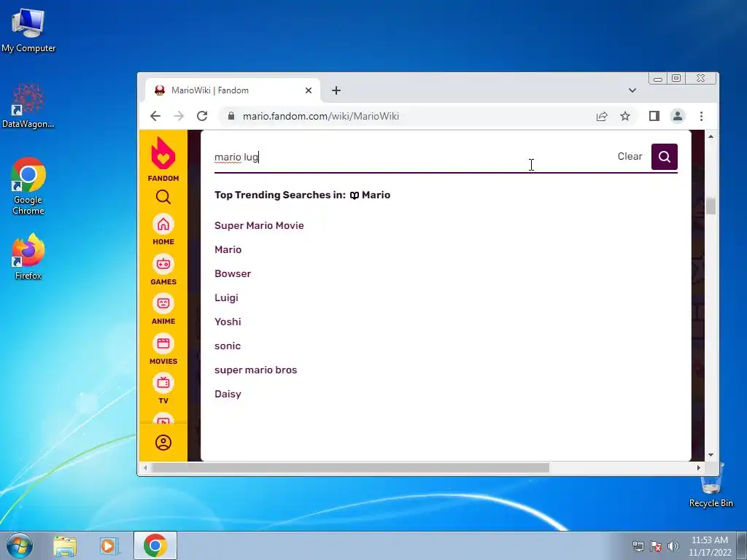This screenshot has width=747, height=560.
Task: Close the MarioWiki tab
Action: [309, 90]
